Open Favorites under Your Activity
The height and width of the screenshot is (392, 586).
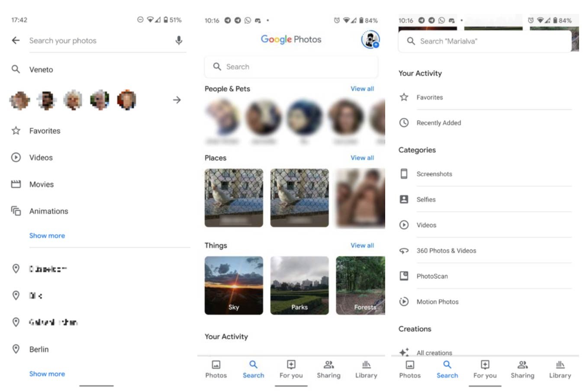(x=485, y=97)
